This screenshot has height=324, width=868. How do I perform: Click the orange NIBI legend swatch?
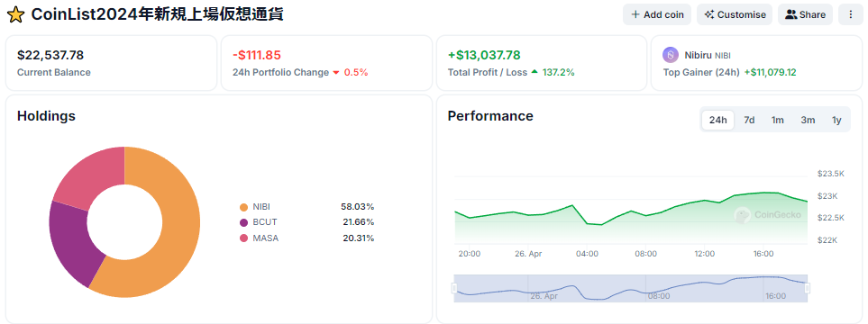tap(243, 207)
